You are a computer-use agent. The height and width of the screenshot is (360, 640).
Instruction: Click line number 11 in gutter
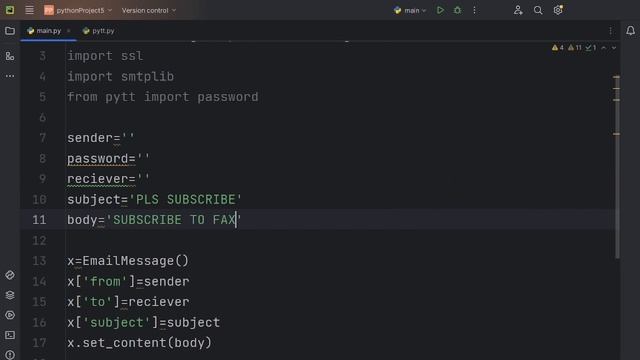coord(39,220)
